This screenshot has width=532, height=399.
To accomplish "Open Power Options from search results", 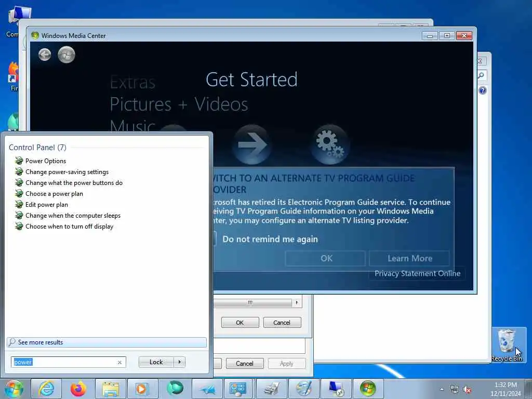I will pos(46,161).
